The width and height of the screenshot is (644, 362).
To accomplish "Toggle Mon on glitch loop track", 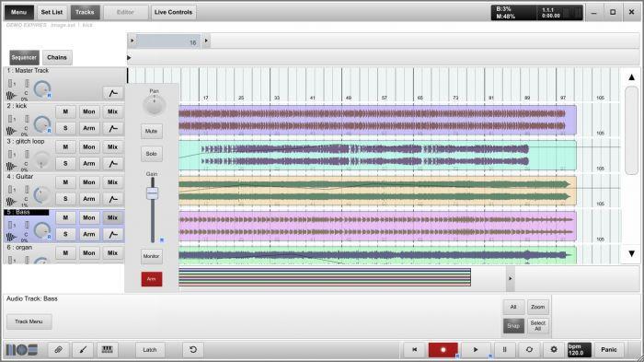I will click(x=89, y=146).
